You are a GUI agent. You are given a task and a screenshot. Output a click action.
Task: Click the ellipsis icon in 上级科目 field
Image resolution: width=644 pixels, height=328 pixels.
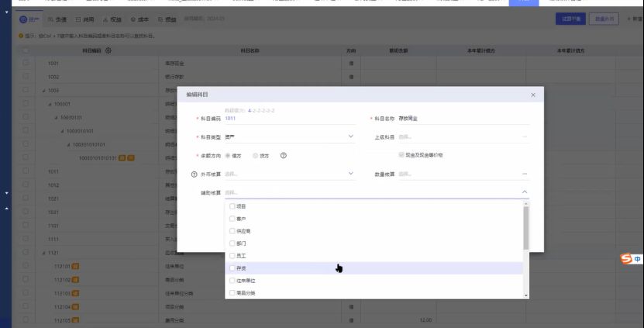pos(525,136)
